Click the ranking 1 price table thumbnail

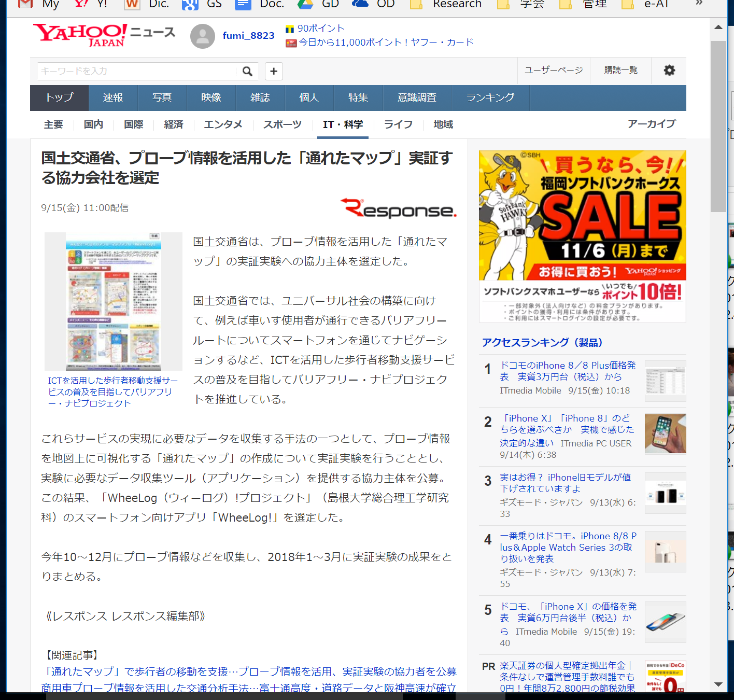click(666, 381)
